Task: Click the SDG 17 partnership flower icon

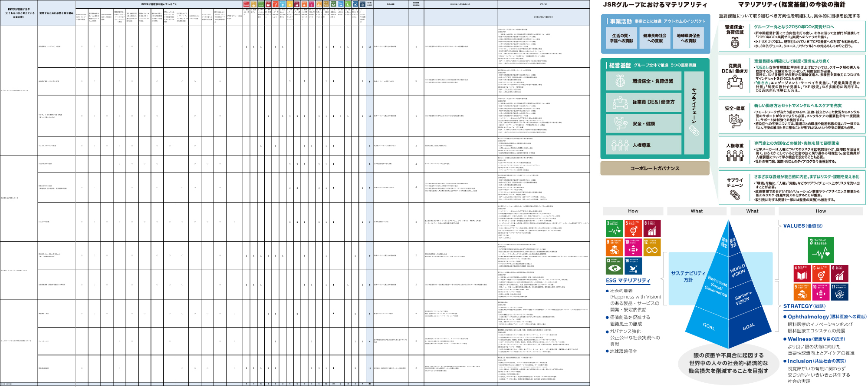Action: pyautogui.click(x=839, y=292)
